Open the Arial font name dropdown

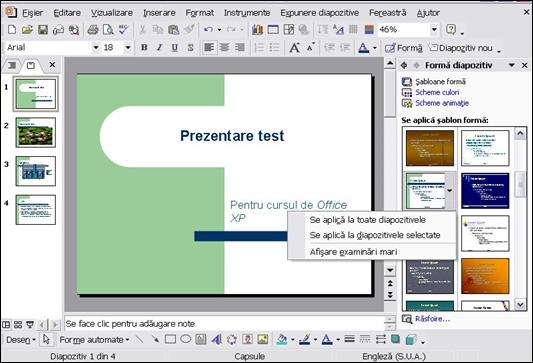pos(96,48)
